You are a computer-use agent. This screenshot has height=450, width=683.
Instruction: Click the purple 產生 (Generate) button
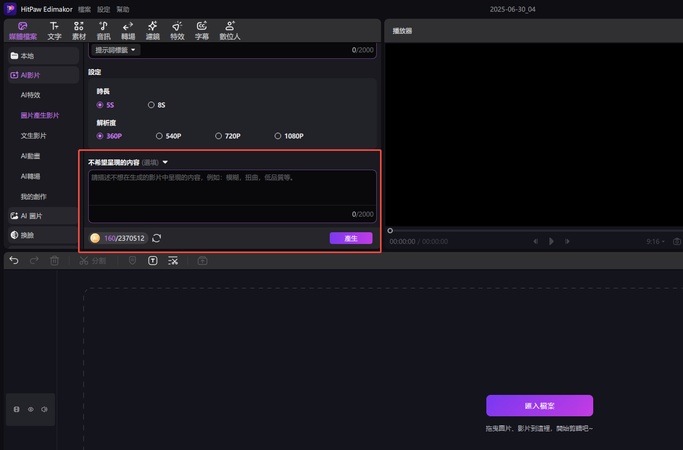pyautogui.click(x=351, y=238)
